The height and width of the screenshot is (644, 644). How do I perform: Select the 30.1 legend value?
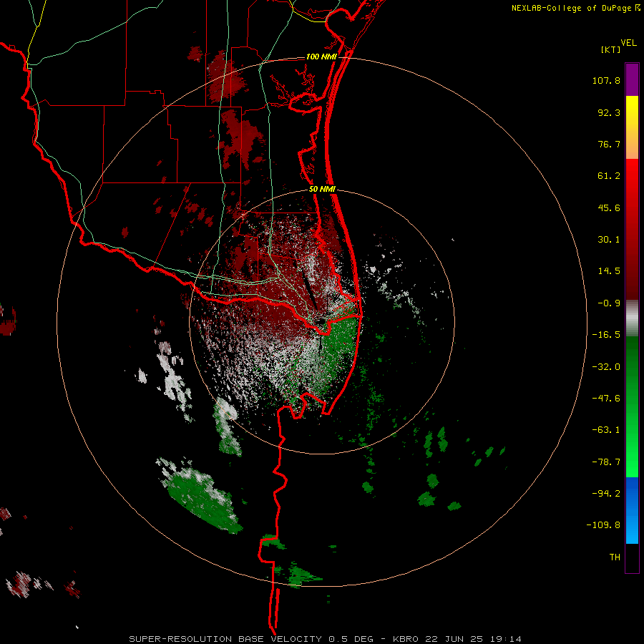pyautogui.click(x=609, y=240)
